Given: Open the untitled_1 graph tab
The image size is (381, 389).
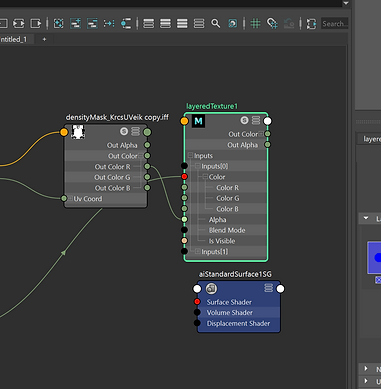Looking at the screenshot, I should (x=15, y=39).
